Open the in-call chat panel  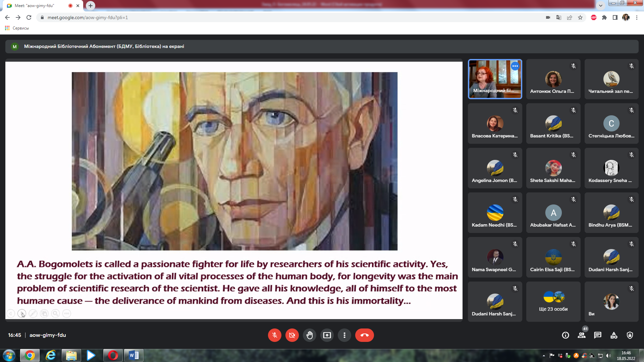[598, 335]
